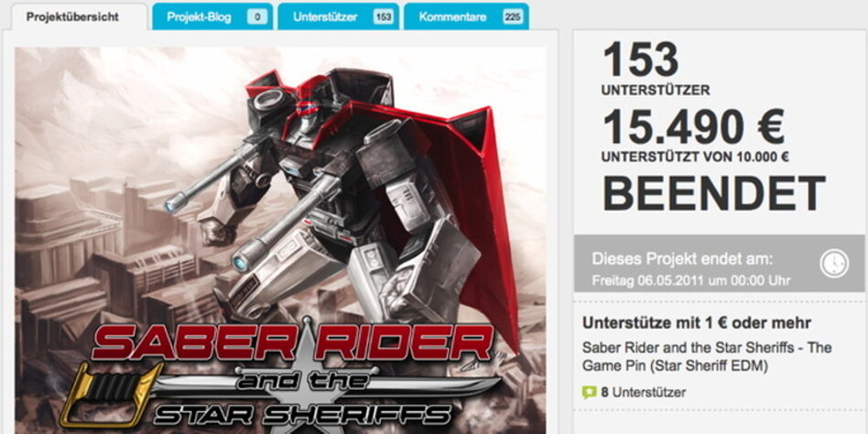Open the Unterstützer tab

[x=338, y=16]
